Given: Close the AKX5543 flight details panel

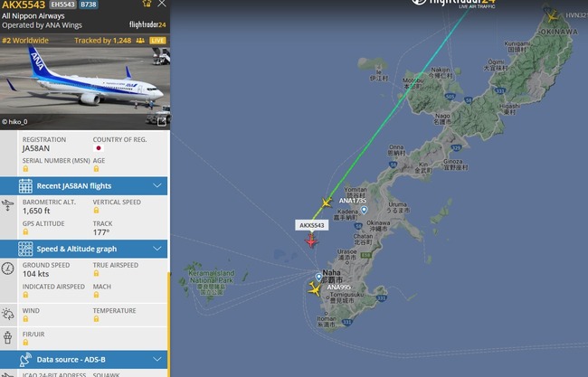Looking at the screenshot, I should pos(162,4).
